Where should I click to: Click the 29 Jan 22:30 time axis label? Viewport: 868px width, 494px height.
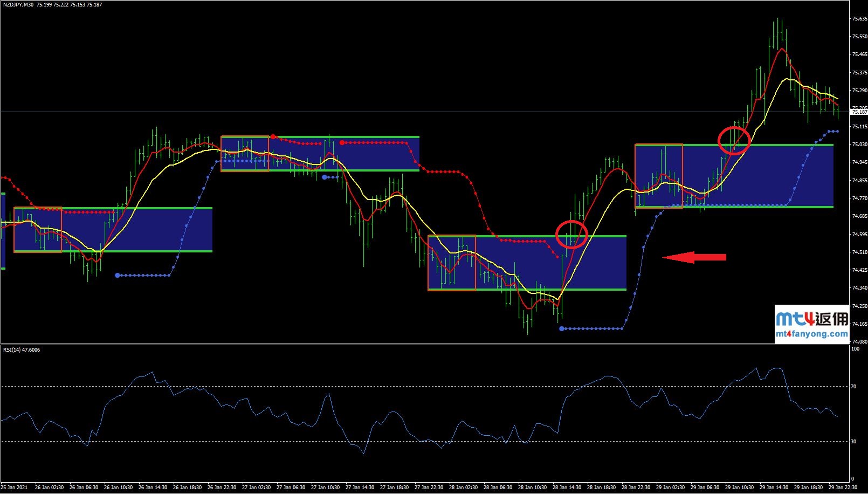coord(843,488)
